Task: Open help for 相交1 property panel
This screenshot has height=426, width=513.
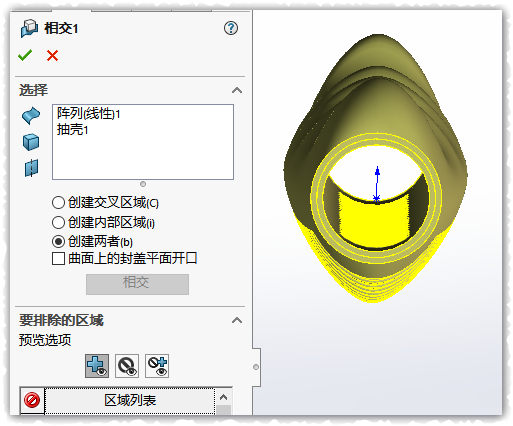Action: pyautogui.click(x=231, y=28)
